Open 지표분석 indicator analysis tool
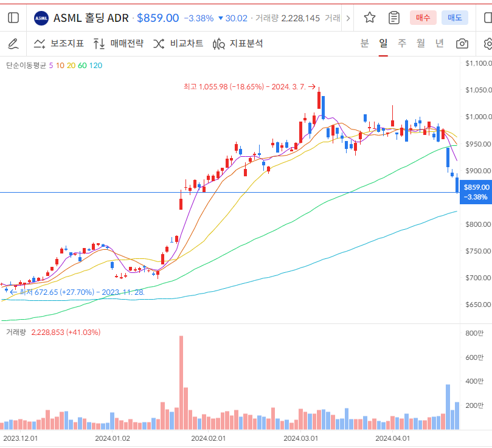 pyautogui.click(x=238, y=44)
